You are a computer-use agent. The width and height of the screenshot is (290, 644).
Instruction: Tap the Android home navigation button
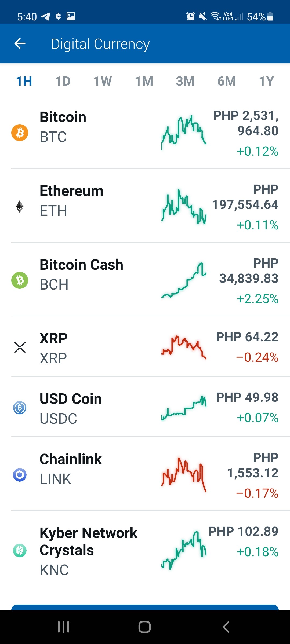coord(144,627)
